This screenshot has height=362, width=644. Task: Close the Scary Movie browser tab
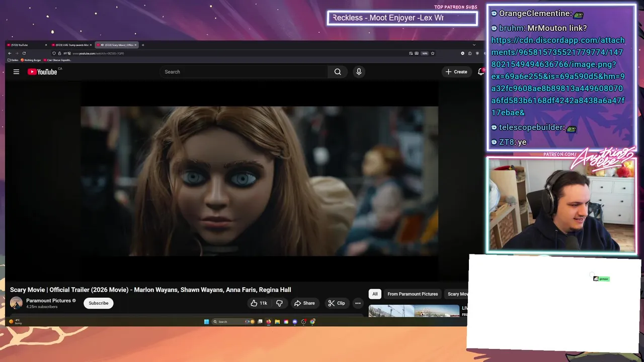click(135, 45)
